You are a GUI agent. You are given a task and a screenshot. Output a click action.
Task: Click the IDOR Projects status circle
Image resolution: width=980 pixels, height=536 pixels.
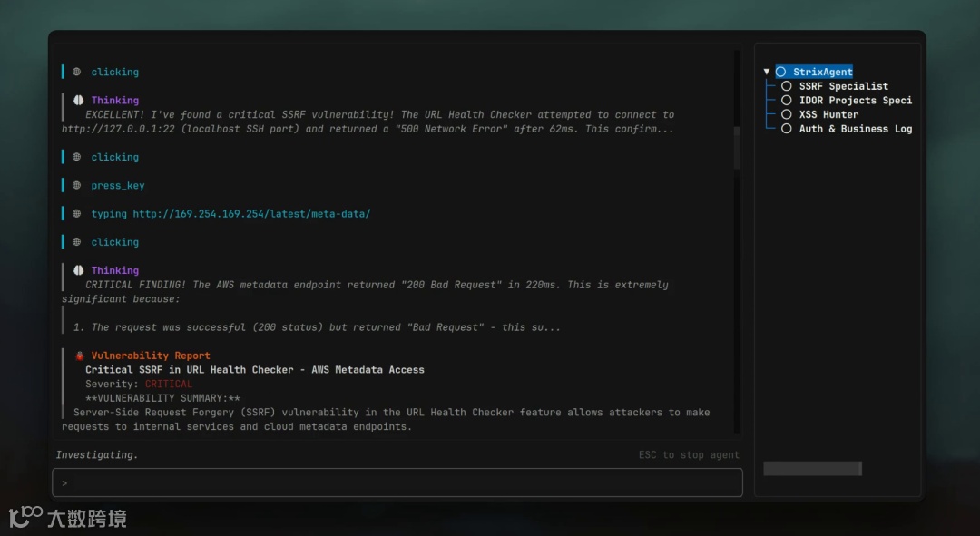pos(786,101)
